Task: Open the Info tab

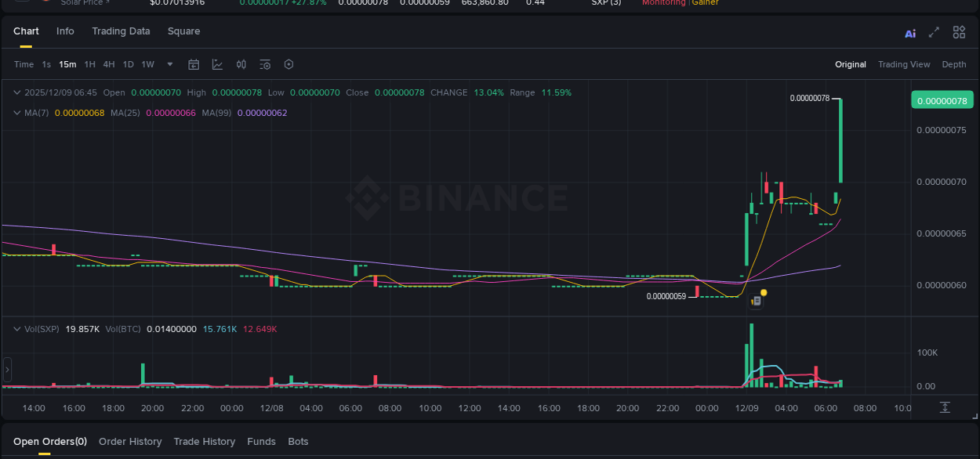Action: click(65, 31)
